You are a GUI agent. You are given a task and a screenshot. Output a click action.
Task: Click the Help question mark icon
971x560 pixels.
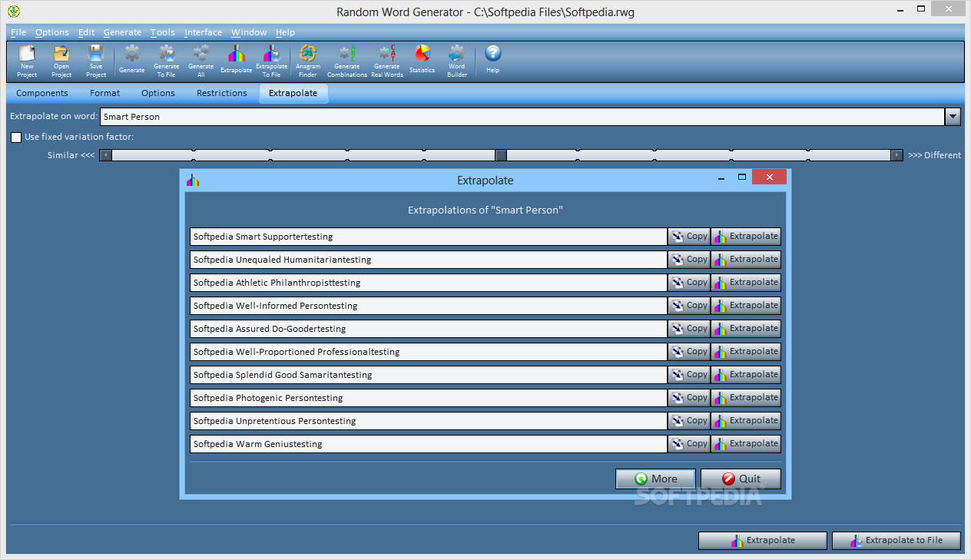pos(493,61)
